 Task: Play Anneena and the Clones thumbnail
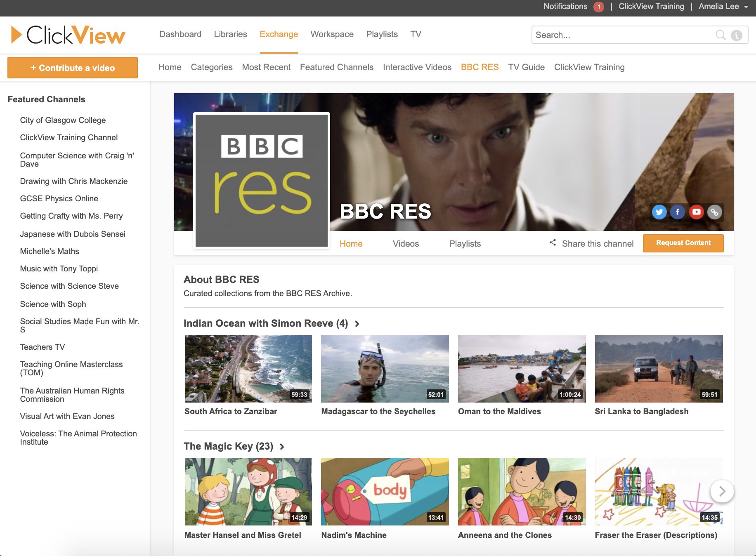(522, 492)
